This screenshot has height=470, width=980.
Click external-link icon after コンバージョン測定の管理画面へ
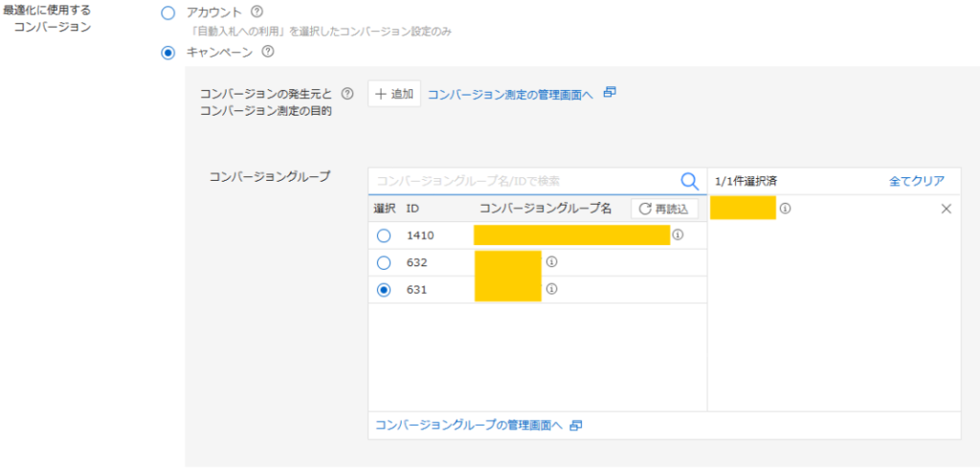610,93
